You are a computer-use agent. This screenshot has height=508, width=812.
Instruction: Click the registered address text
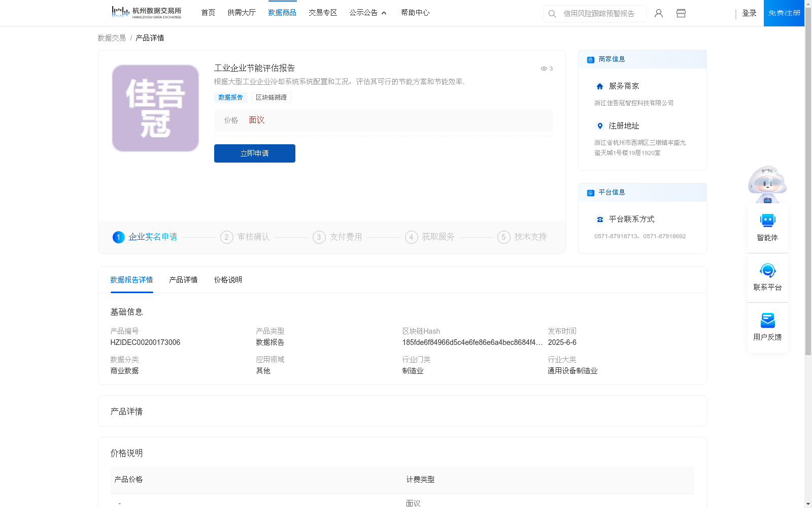tap(640, 148)
